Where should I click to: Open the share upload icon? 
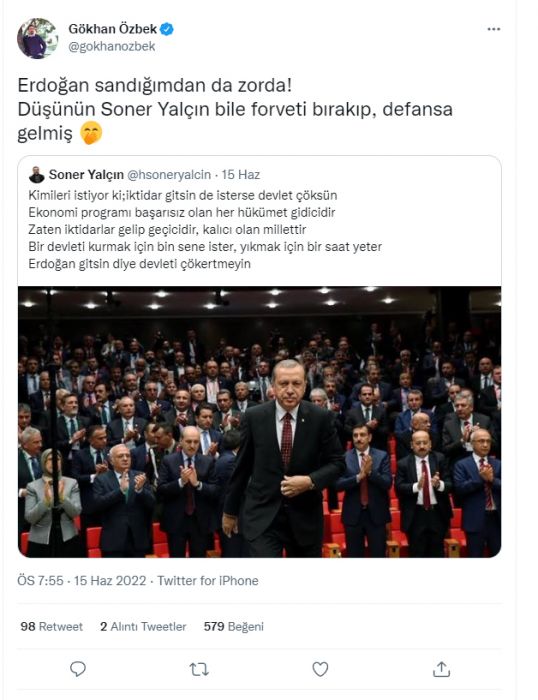coord(441,669)
